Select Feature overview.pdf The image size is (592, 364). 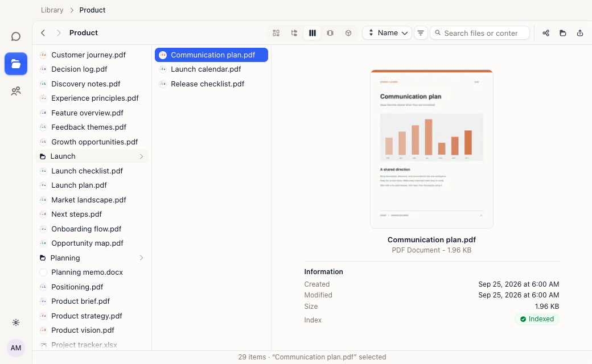pos(92,113)
